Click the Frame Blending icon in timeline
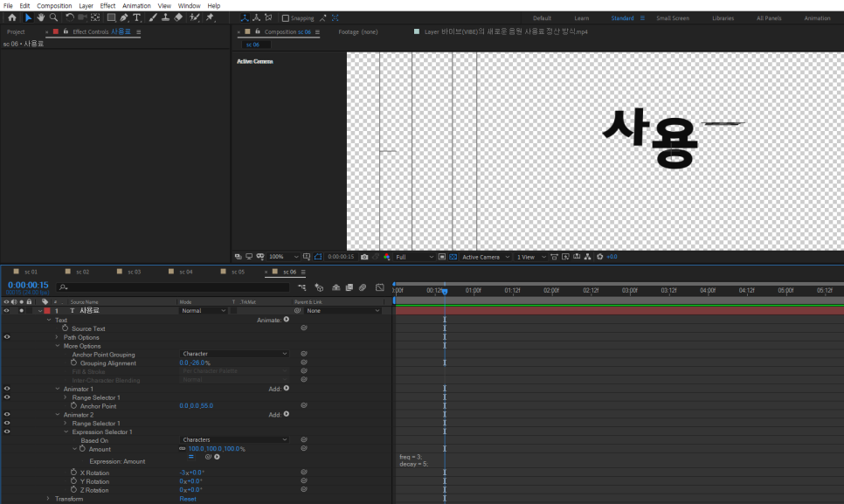Viewport: 844px width, 504px height. (x=349, y=287)
